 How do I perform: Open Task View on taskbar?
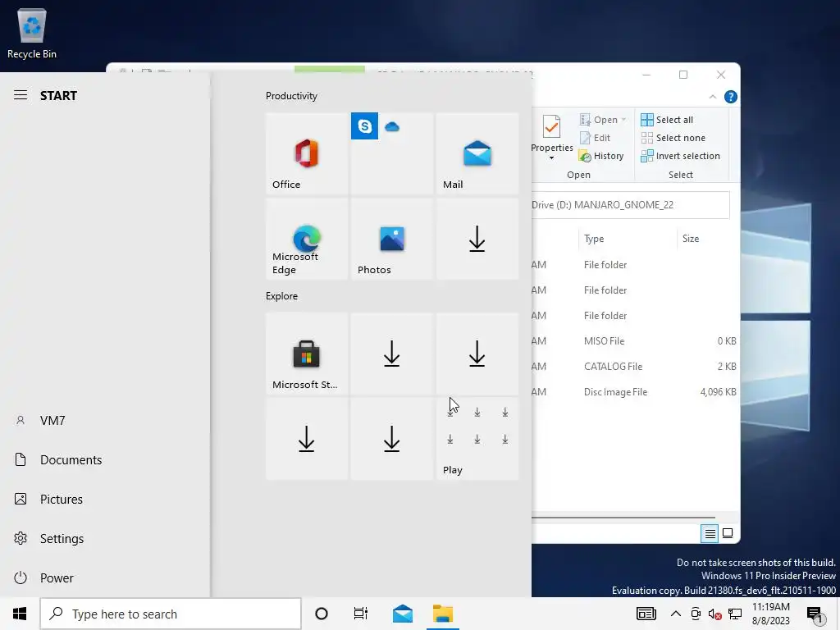click(361, 614)
